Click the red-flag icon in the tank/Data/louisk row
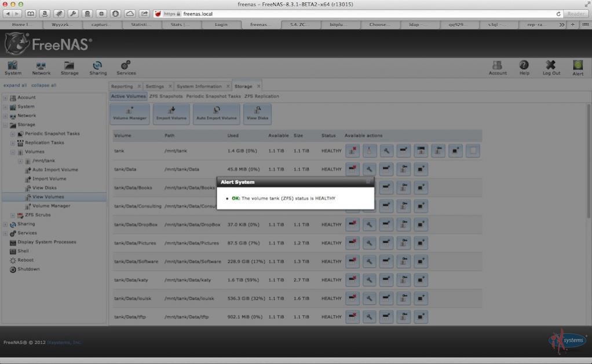The width and height of the screenshot is (592, 364). click(352, 299)
